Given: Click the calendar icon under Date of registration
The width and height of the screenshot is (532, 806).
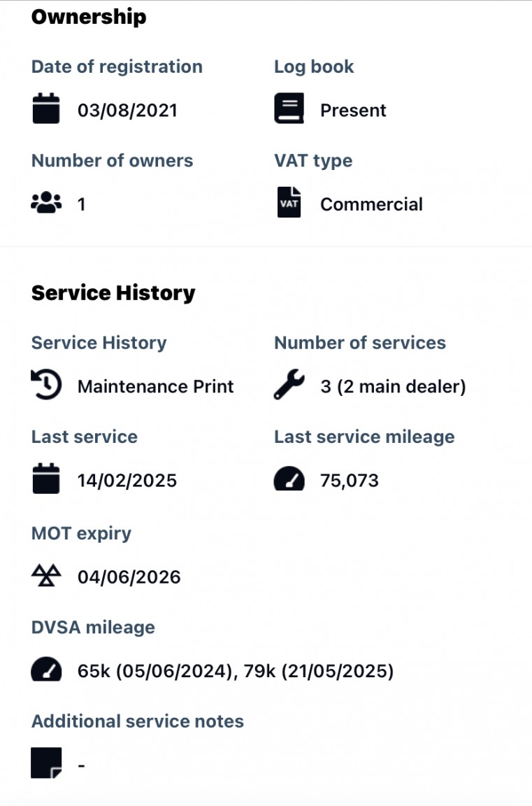Looking at the screenshot, I should pyautogui.click(x=45, y=109).
